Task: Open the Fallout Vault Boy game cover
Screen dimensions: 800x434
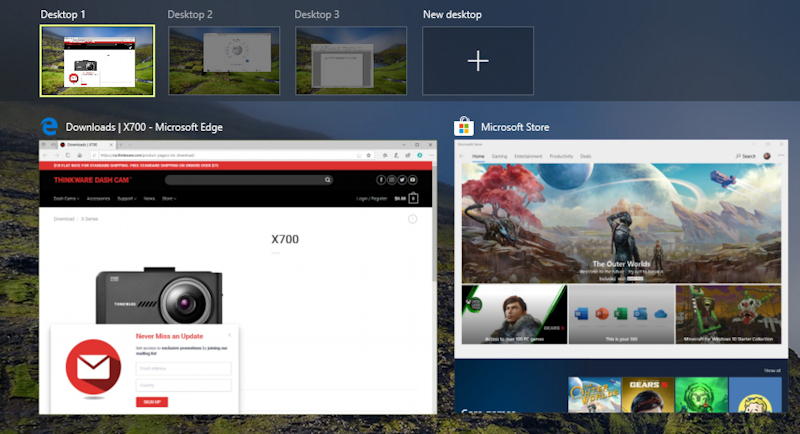Action: 755,395
